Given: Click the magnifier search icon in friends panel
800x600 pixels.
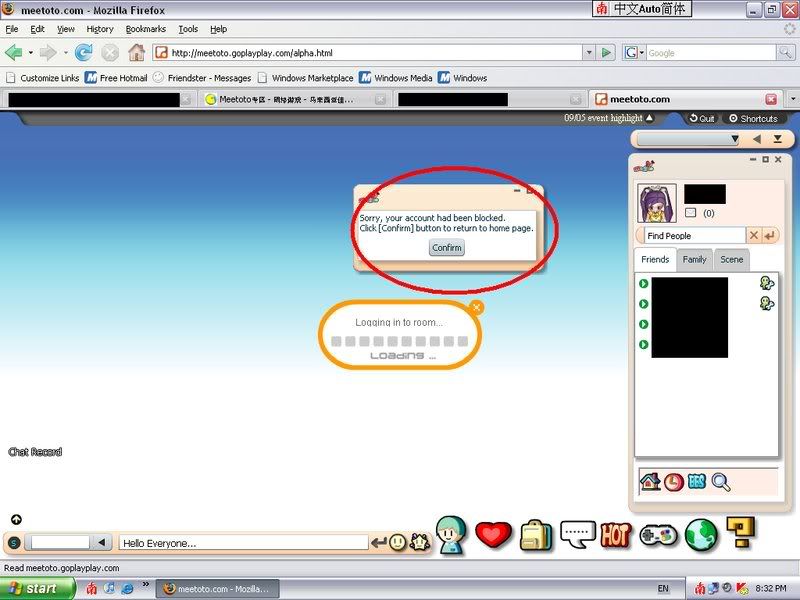Looking at the screenshot, I should 721,482.
